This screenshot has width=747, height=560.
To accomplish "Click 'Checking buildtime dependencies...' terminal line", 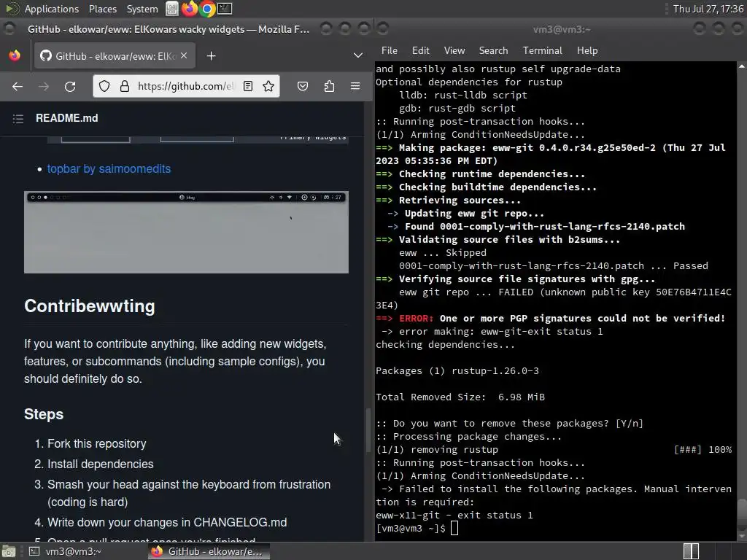I will point(486,187).
